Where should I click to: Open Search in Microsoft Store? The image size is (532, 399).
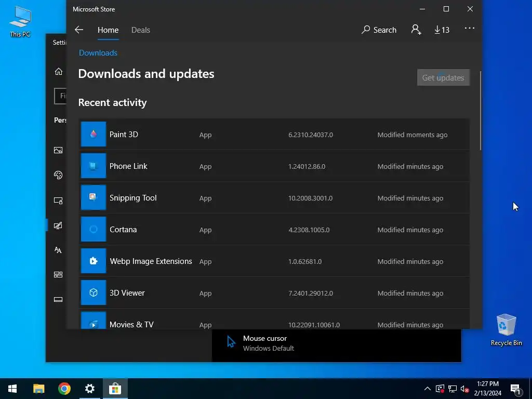pos(379,30)
